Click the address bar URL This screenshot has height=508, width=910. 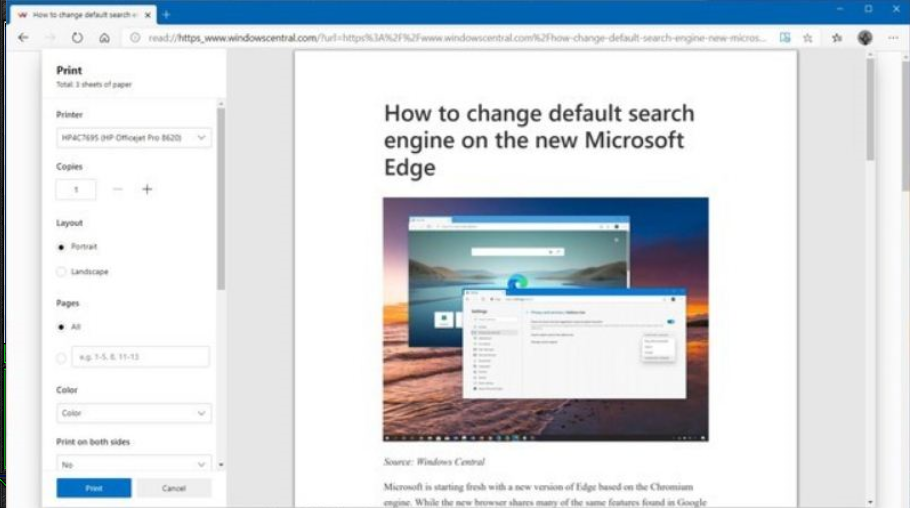point(457,38)
